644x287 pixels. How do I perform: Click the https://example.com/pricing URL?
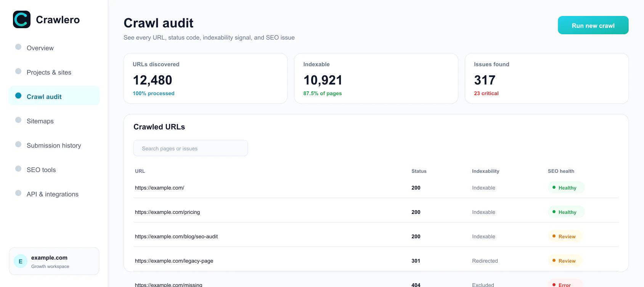167,212
